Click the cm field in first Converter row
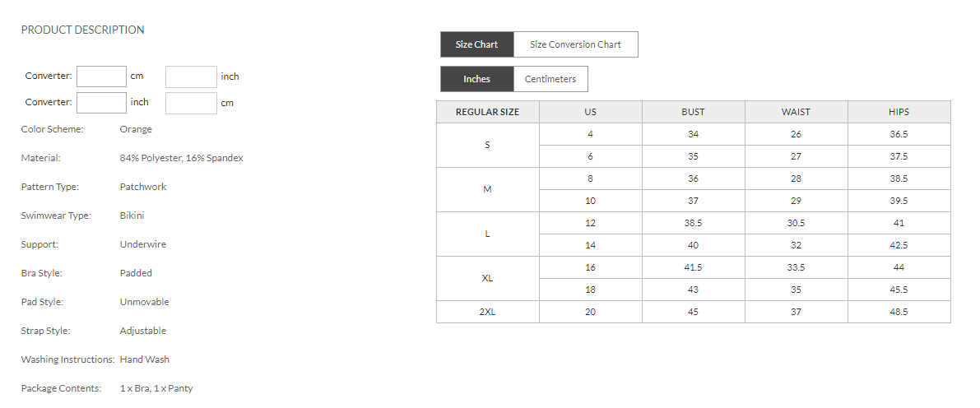 (101, 76)
